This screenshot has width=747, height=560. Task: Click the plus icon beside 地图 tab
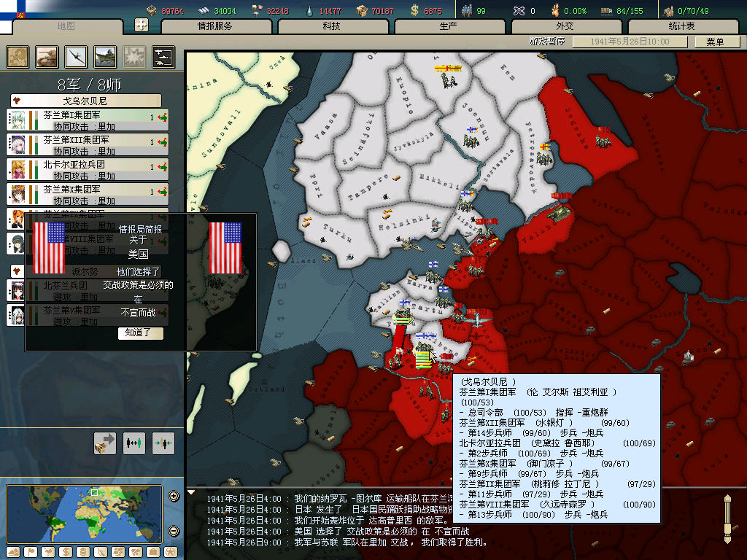(142, 25)
